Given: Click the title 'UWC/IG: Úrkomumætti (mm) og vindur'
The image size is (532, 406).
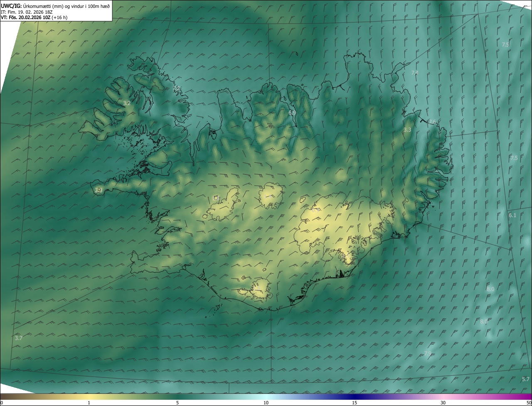Looking at the screenshot, I should click(56, 6).
